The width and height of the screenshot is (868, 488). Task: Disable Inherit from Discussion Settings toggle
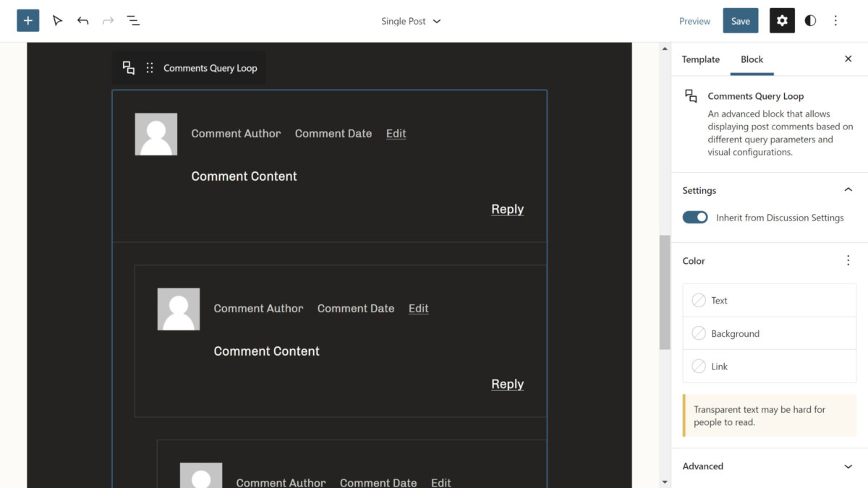(x=695, y=218)
